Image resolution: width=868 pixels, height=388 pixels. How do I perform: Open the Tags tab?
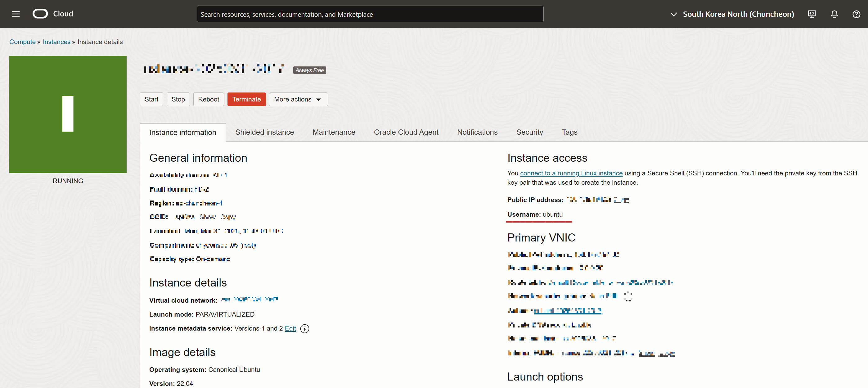coord(569,132)
